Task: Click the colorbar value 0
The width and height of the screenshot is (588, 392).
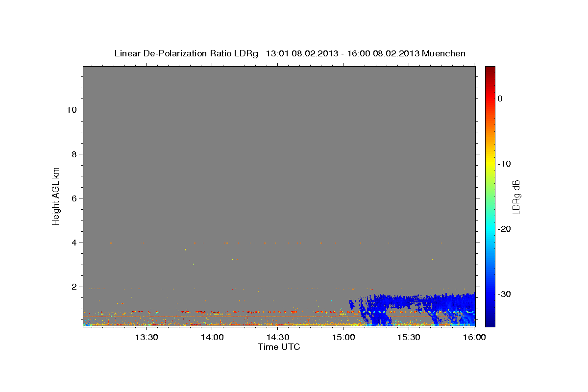Action: pos(500,98)
